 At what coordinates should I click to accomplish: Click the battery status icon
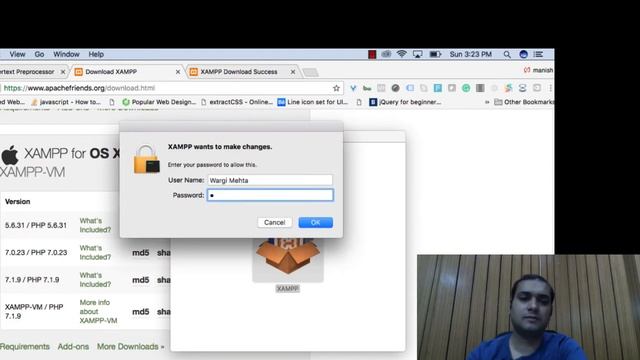coord(435,54)
